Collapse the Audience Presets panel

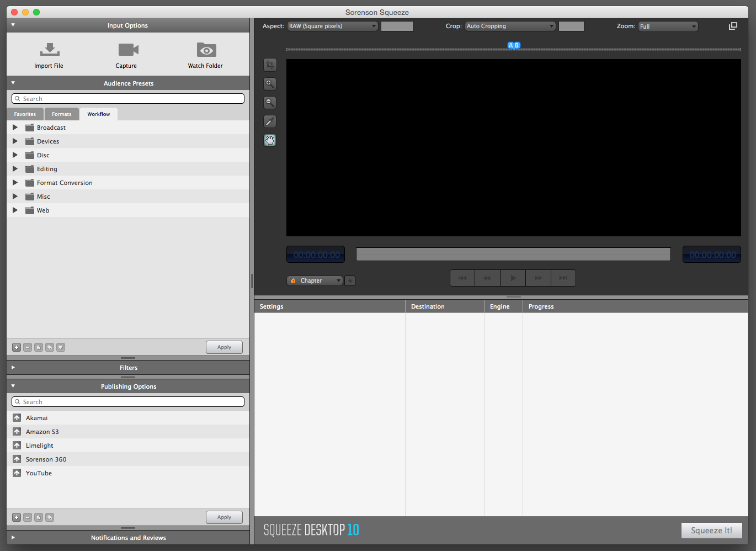[x=13, y=83]
